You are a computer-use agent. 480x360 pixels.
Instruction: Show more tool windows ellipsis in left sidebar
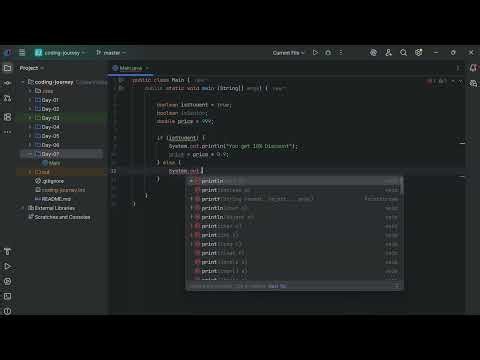coord(7,132)
